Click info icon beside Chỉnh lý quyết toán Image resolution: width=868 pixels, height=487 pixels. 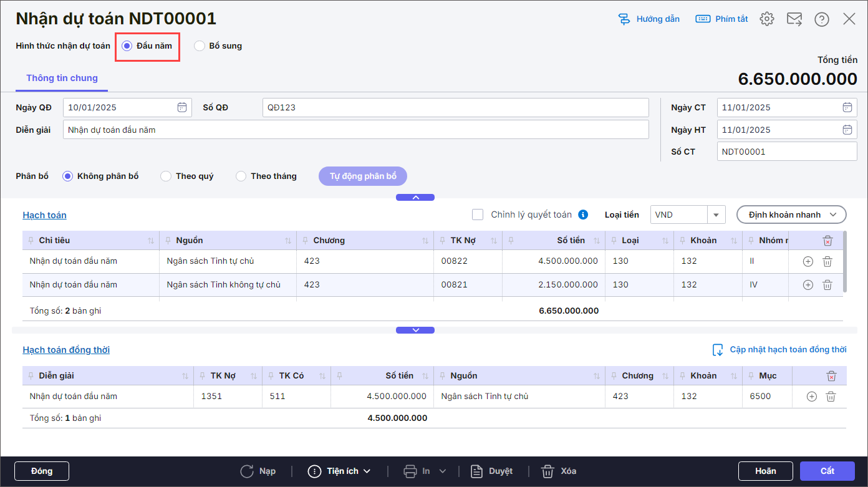coord(583,215)
